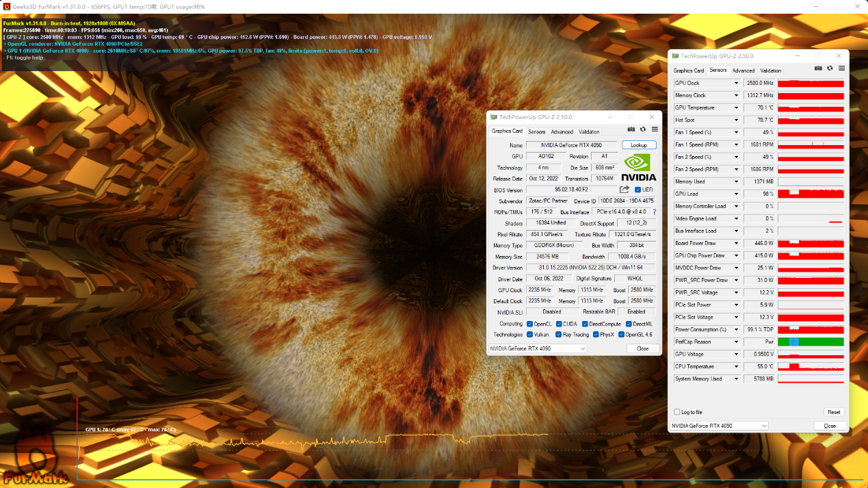Click BIOS export share icon
This screenshot has width=868, height=488.
point(624,190)
